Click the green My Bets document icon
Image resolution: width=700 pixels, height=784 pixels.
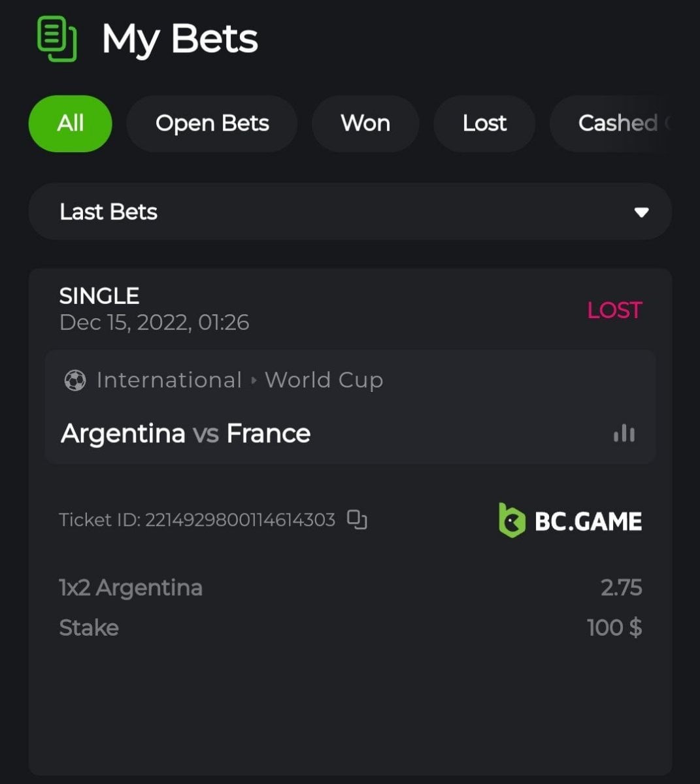point(58,40)
